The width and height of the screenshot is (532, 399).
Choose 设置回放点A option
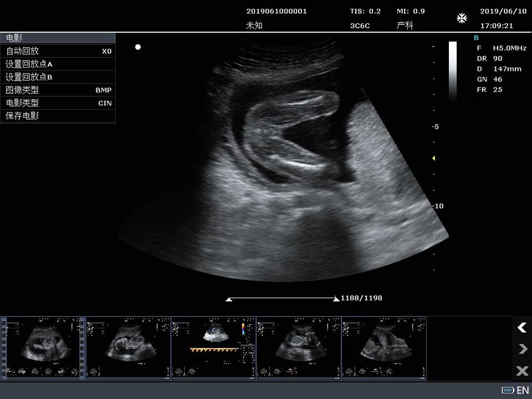click(58, 64)
